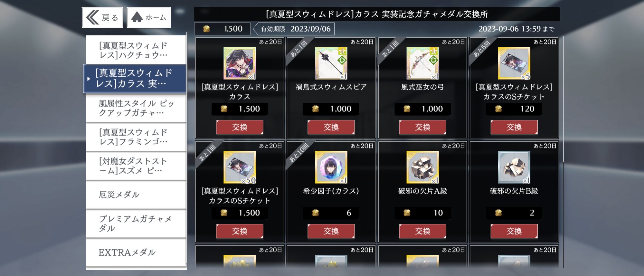Switch to the 厄災メダル tab

tap(136, 195)
